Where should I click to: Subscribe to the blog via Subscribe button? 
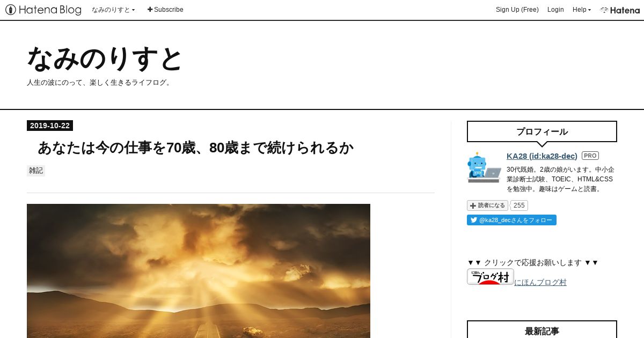tap(165, 10)
